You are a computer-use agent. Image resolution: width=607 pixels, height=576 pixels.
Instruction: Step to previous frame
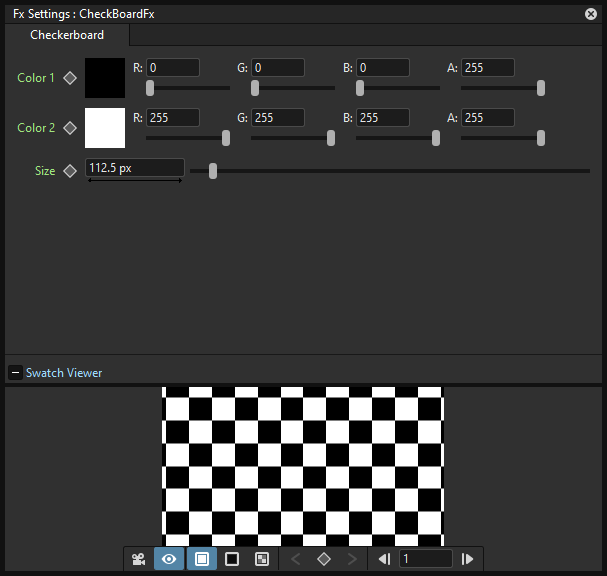coord(384,559)
